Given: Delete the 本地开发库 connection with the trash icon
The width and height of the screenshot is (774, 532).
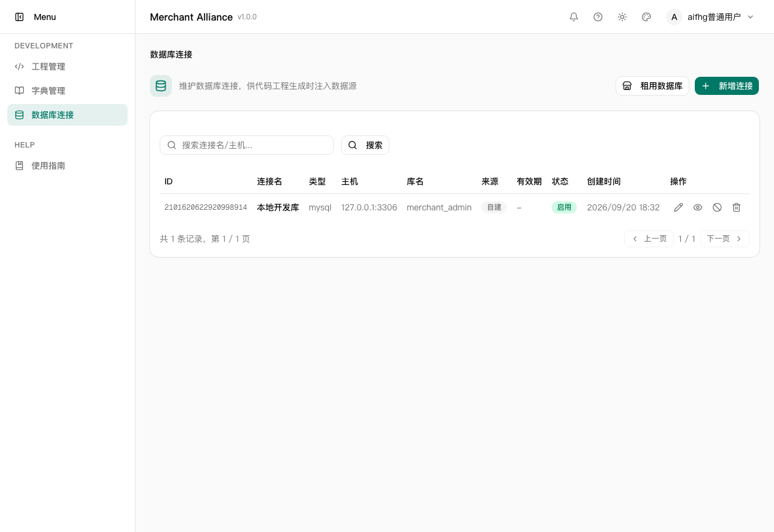Looking at the screenshot, I should 737,207.
